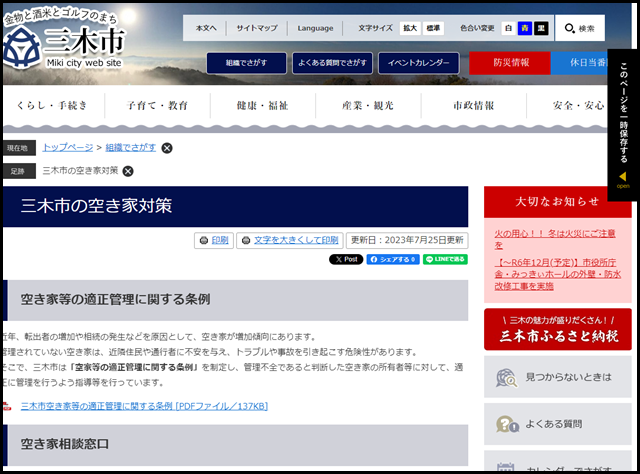Reset text size with 標準
640x474 pixels.
pyautogui.click(x=433, y=28)
